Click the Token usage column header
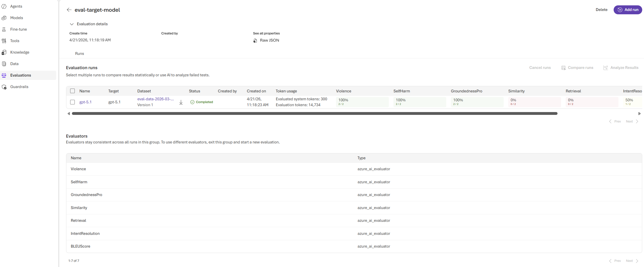Image resolution: width=644 pixels, height=267 pixels. click(286, 91)
